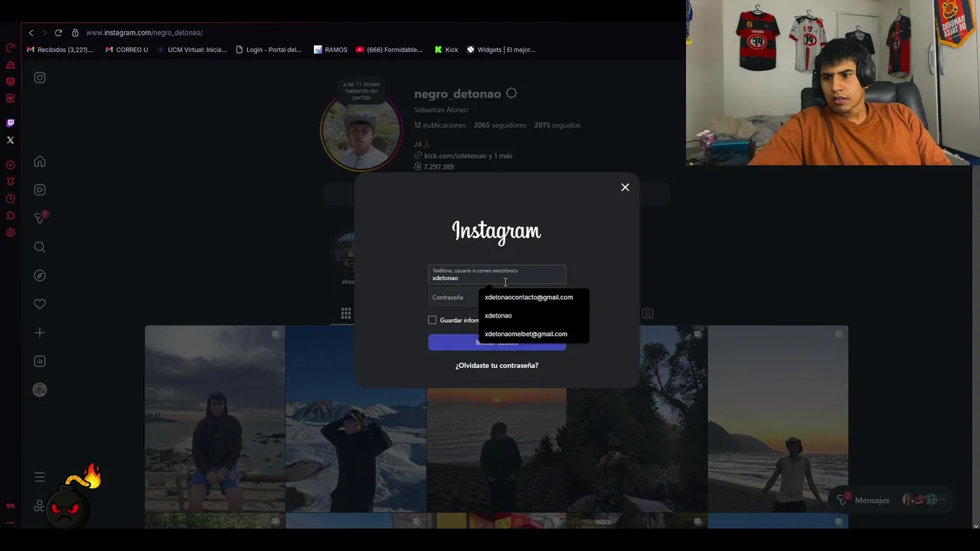Click the profile picture of negro_detonao
The width and height of the screenshot is (980, 551).
pyautogui.click(x=361, y=132)
